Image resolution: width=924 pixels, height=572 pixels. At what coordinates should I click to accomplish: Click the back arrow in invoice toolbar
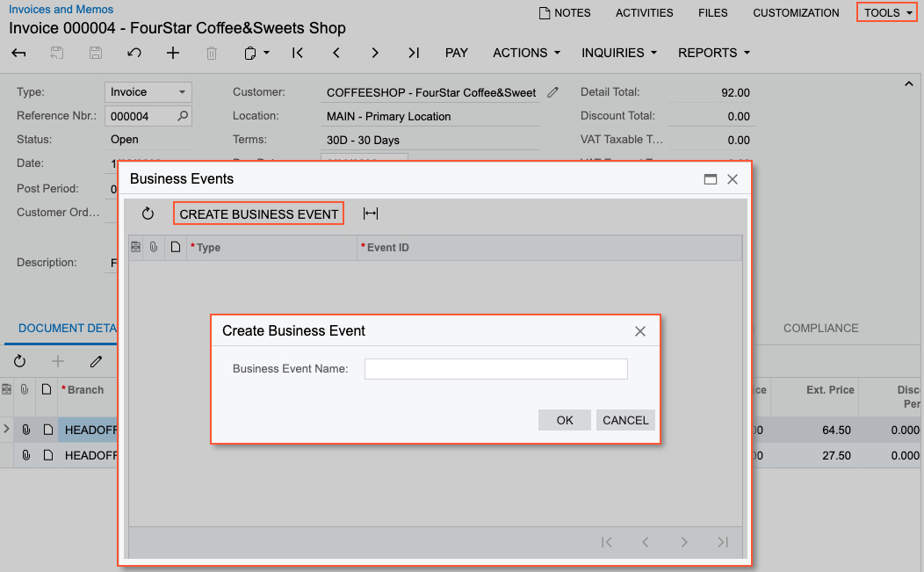click(x=18, y=53)
